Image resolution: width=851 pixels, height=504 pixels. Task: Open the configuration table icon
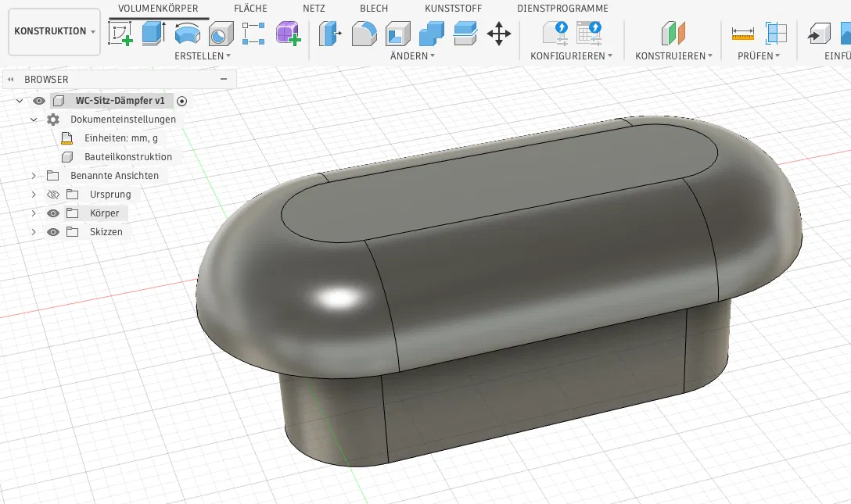tap(589, 34)
